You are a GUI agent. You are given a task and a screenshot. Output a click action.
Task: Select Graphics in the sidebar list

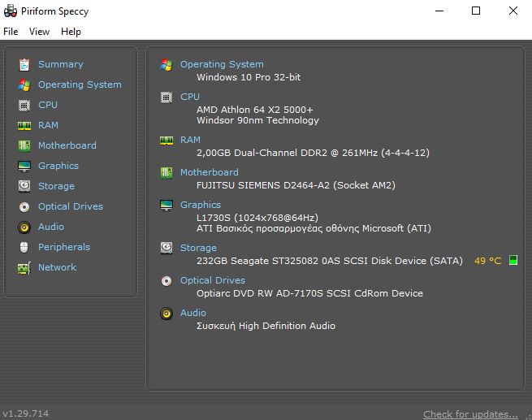click(x=58, y=166)
